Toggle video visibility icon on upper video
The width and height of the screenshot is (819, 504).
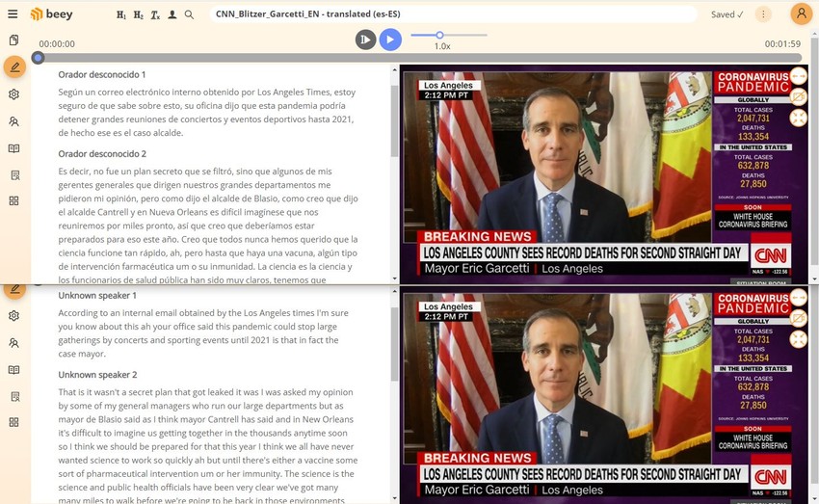click(799, 97)
